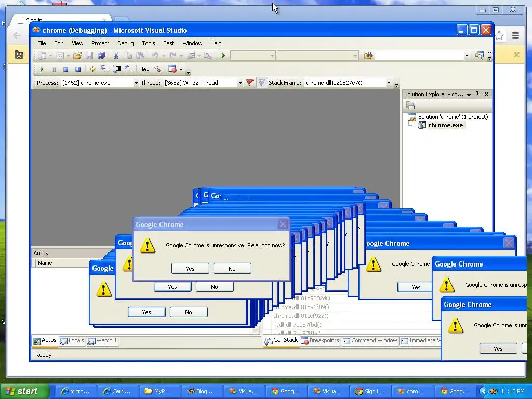Click the Stop Debugging square icon
532x399 pixels.
point(65,69)
